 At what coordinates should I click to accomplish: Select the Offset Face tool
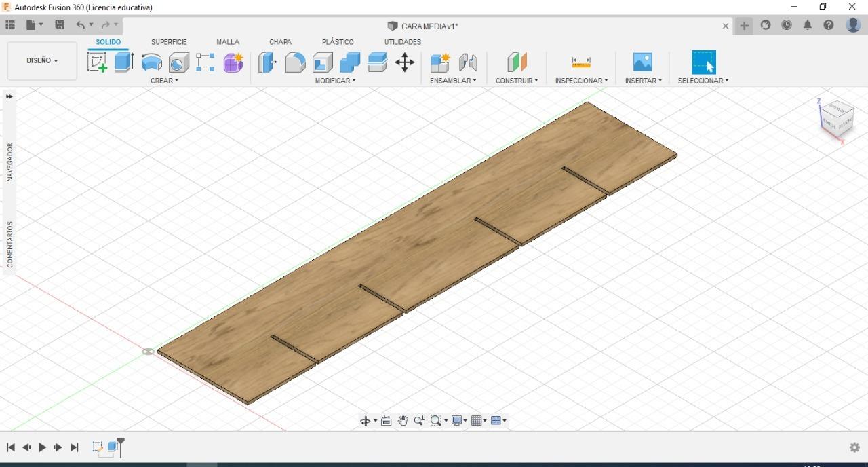(377, 62)
